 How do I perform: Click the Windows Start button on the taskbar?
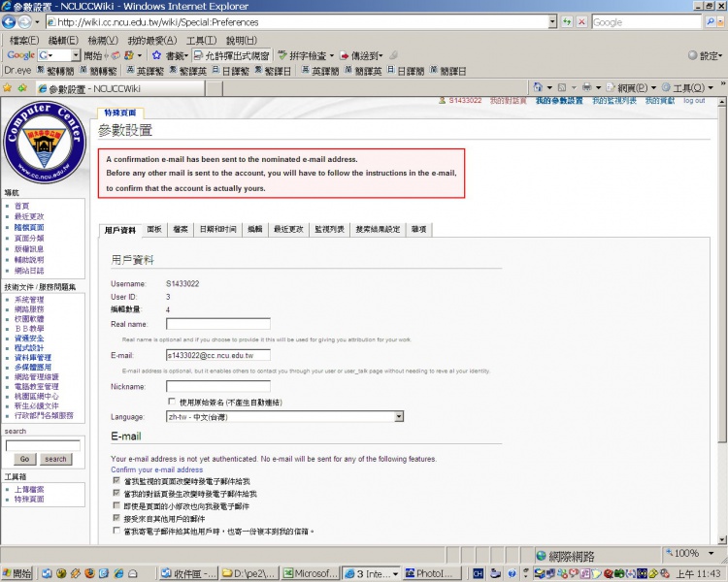click(x=17, y=573)
